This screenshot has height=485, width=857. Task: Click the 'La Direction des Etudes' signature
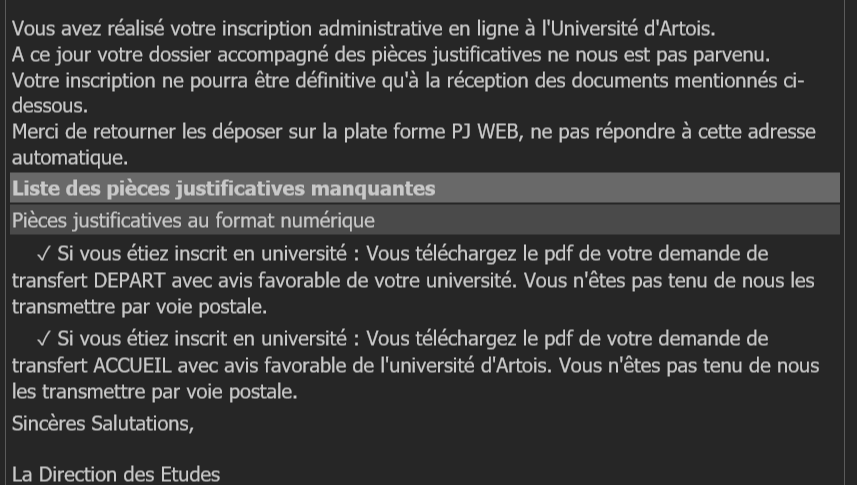point(115,474)
